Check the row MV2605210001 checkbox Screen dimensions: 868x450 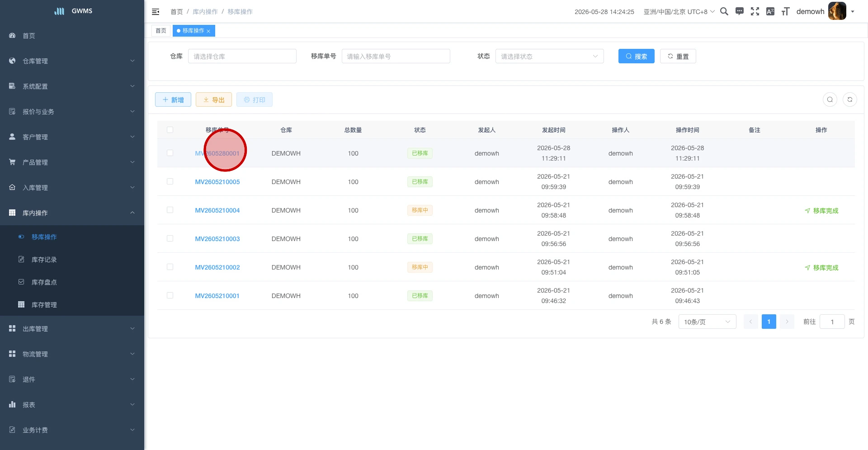[x=170, y=295]
